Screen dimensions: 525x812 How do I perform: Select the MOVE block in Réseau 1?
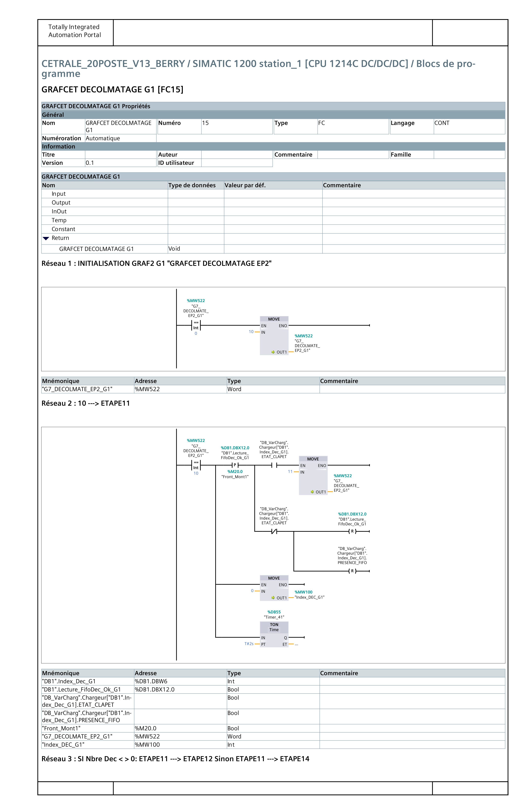[x=274, y=336]
